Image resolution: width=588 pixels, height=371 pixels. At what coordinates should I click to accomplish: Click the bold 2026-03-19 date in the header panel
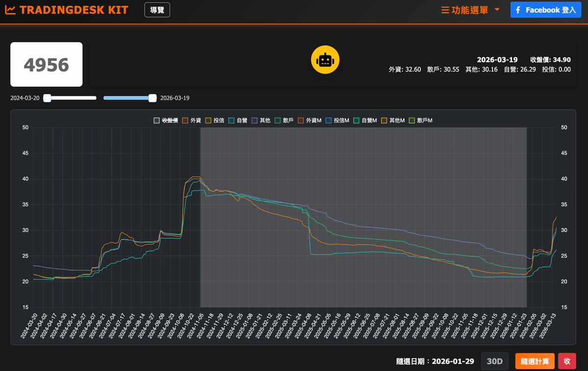pyautogui.click(x=497, y=60)
